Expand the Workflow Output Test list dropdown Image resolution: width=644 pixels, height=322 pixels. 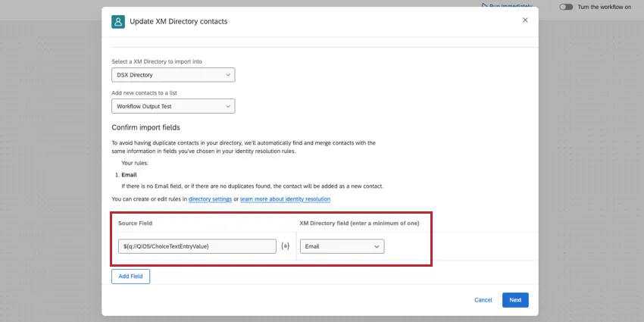click(x=173, y=107)
